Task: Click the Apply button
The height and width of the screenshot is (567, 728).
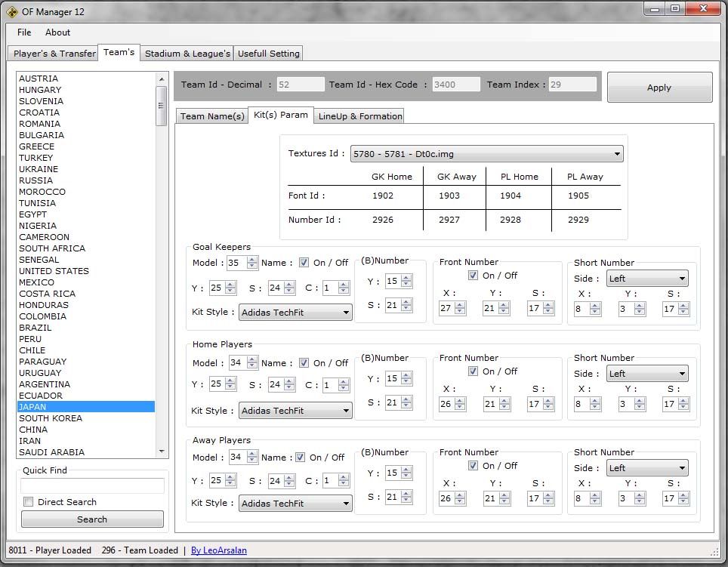Action: [x=659, y=88]
